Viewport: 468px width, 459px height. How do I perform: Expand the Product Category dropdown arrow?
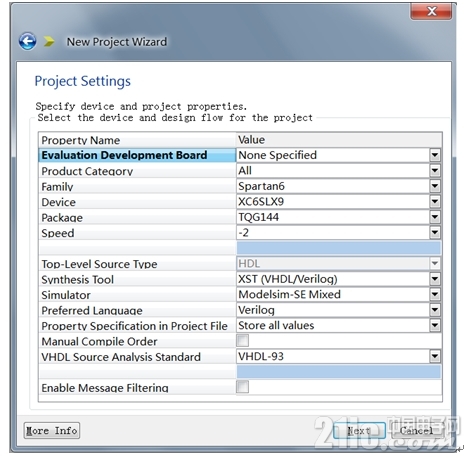click(x=435, y=171)
